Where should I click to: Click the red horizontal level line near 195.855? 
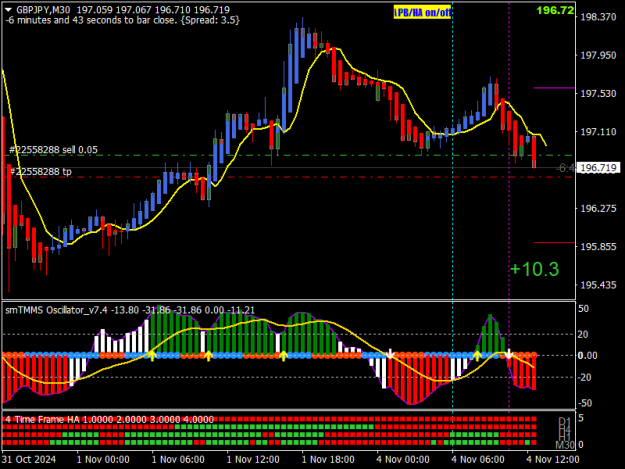554,242
